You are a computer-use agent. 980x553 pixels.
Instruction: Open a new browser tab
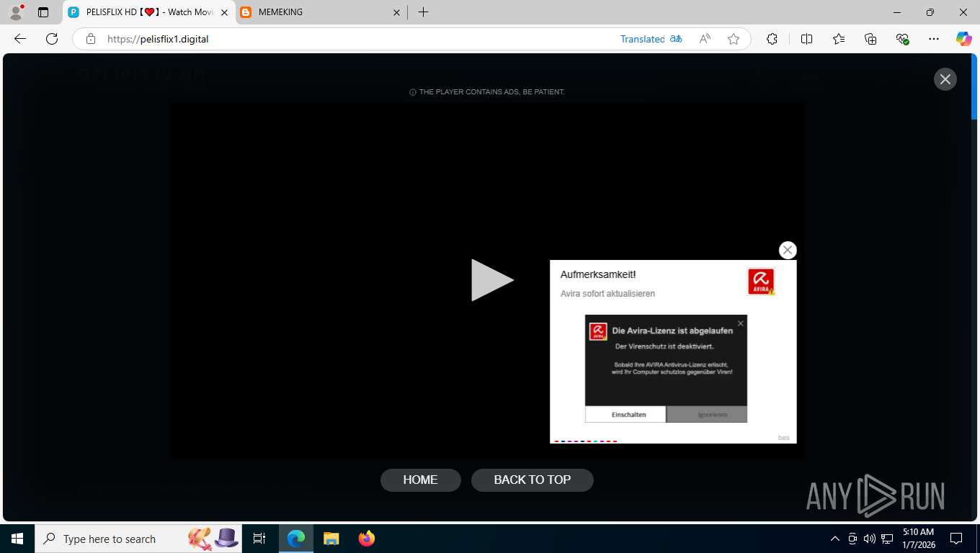click(424, 12)
